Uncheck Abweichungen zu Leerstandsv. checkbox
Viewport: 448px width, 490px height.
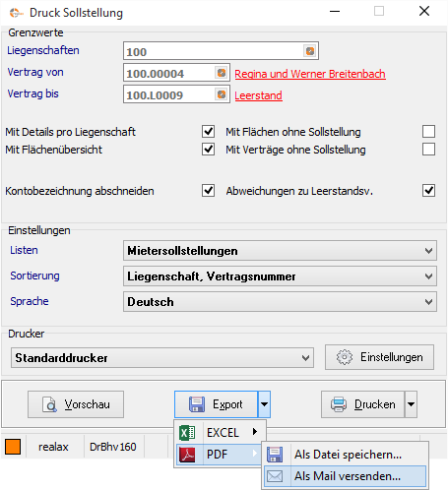tap(428, 191)
